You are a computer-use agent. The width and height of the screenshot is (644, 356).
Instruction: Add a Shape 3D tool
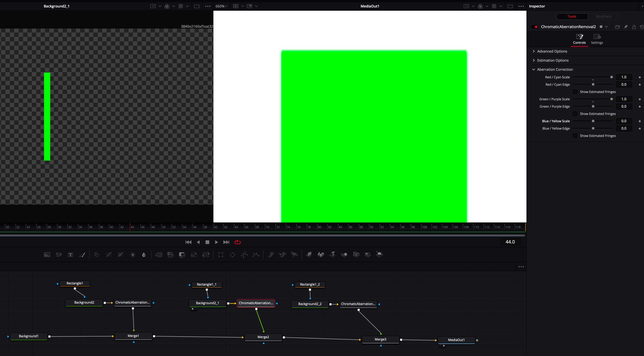point(321,254)
